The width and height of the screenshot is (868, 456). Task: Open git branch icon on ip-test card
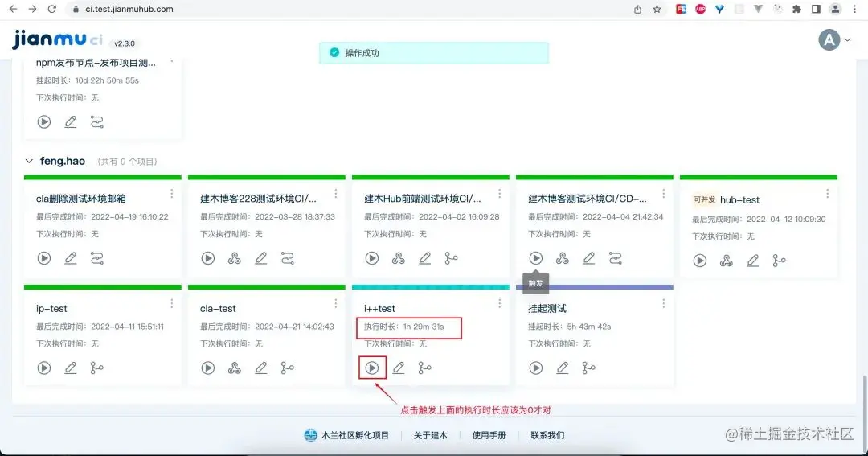pos(97,368)
